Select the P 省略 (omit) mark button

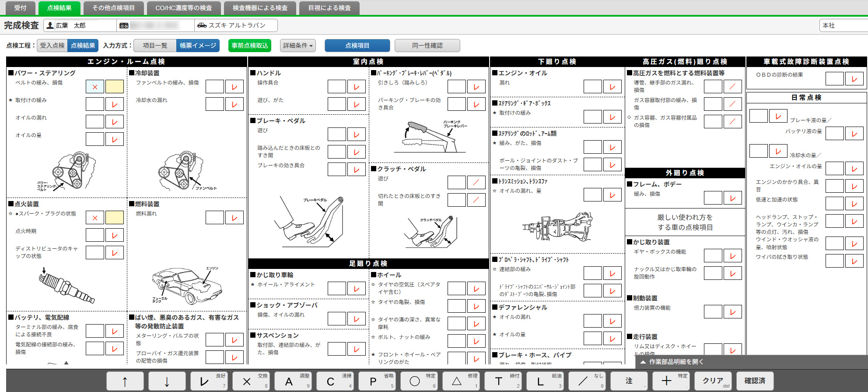[377, 381]
